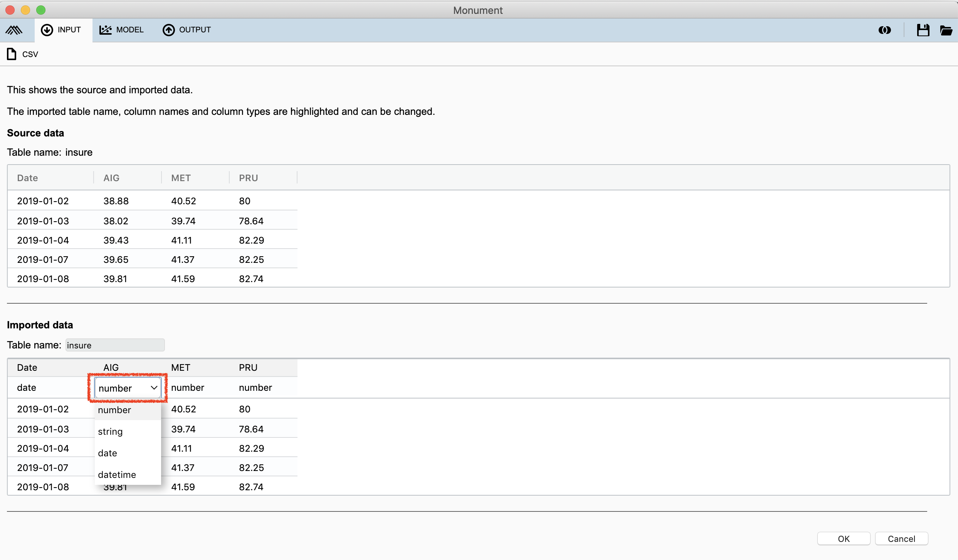Toggle the dark/light theme icon
The width and height of the screenshot is (958, 560).
(884, 30)
